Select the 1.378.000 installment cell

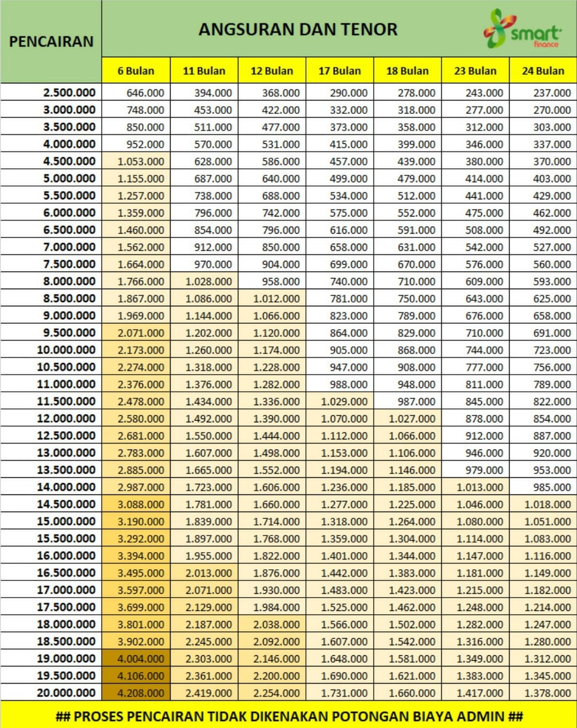pyautogui.click(x=543, y=693)
